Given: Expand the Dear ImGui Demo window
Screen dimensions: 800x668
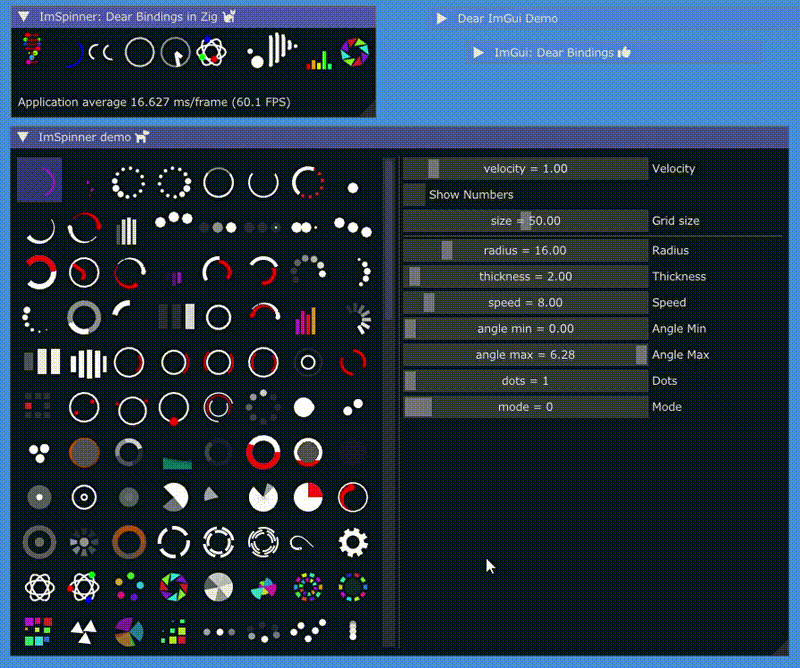Looking at the screenshot, I should tap(442, 18).
